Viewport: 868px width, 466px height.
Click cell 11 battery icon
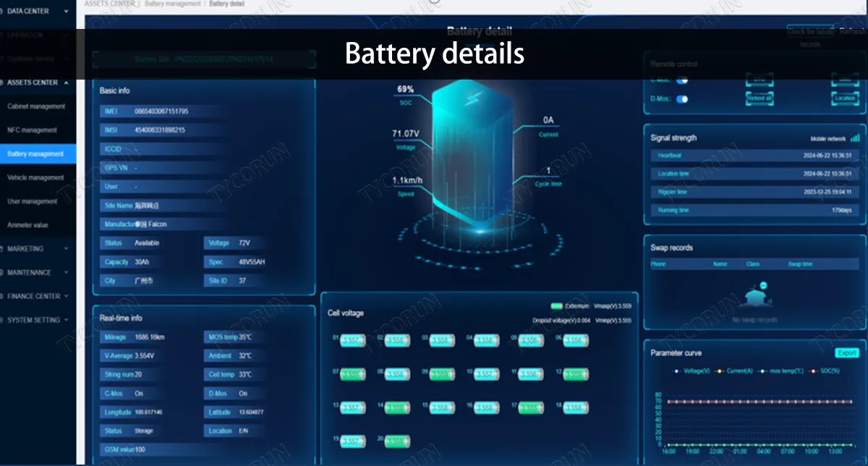click(x=532, y=373)
